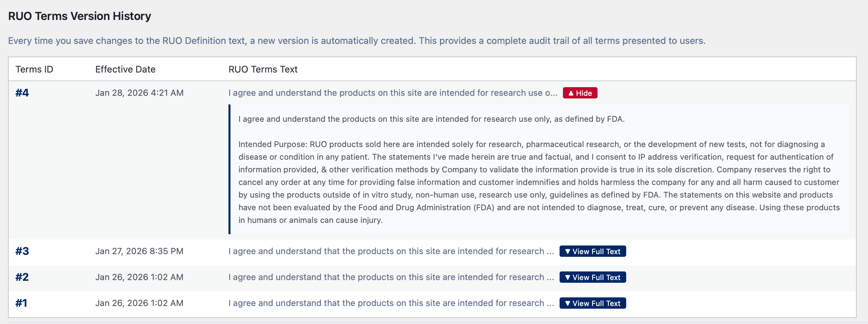Screen dimensions: 868x324
Task: Select Terms ID #3 in the table
Action: 21,251
